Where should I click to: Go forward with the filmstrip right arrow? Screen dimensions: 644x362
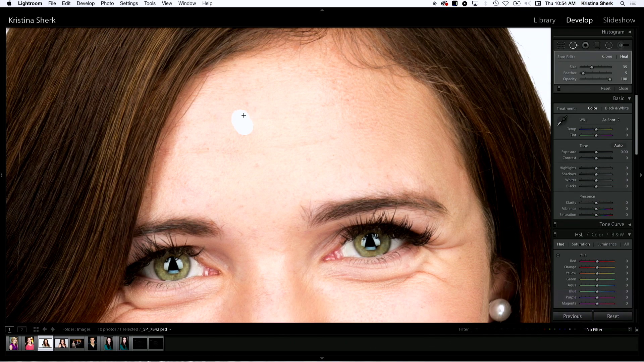coord(53,329)
